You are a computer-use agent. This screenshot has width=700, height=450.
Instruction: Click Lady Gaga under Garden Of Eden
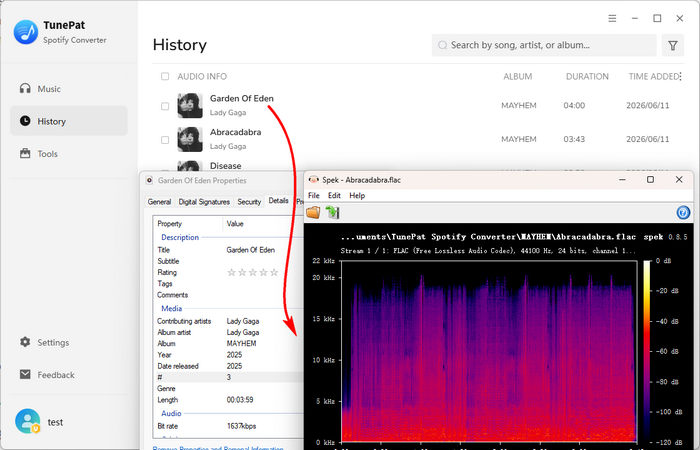click(228, 112)
